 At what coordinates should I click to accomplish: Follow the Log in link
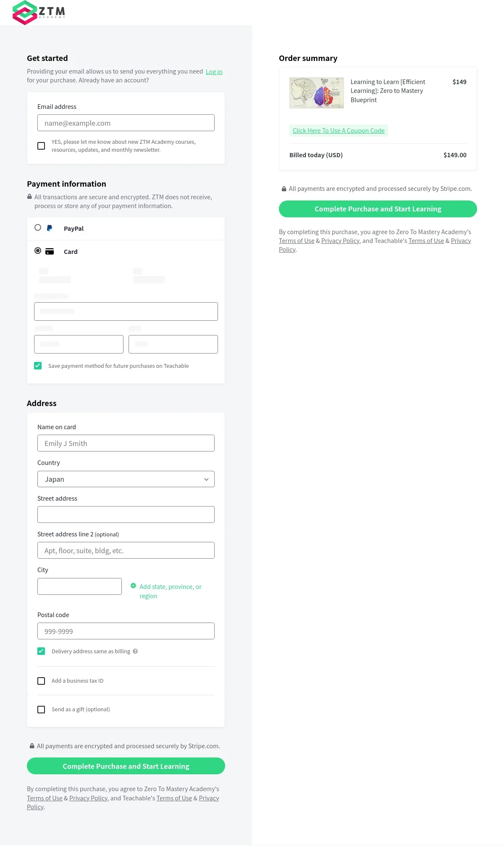tap(214, 72)
